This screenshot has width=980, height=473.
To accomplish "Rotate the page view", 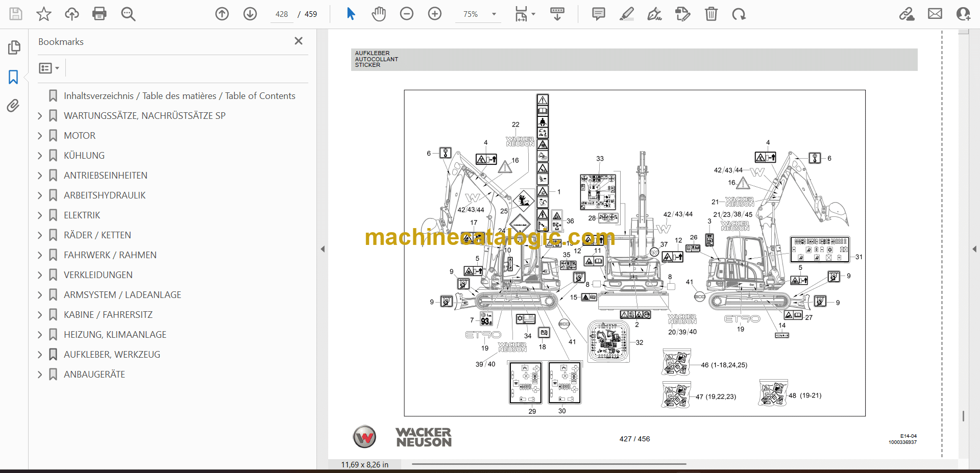I will [739, 14].
